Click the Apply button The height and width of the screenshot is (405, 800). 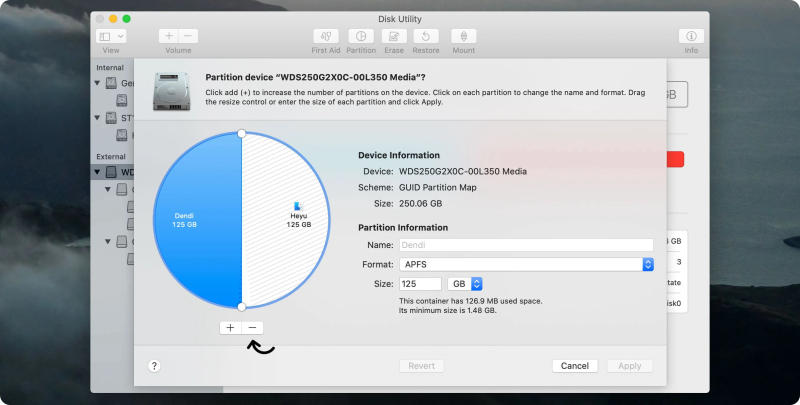pyautogui.click(x=629, y=366)
